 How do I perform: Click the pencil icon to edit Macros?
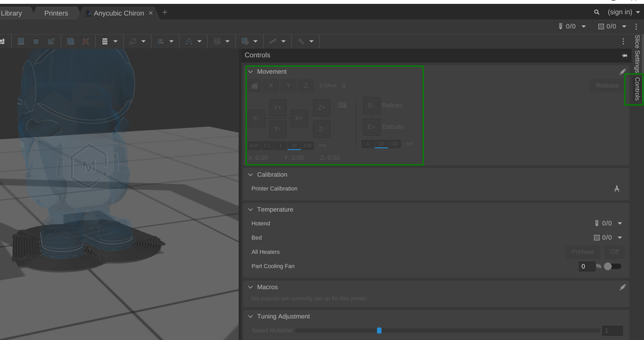[x=622, y=288]
